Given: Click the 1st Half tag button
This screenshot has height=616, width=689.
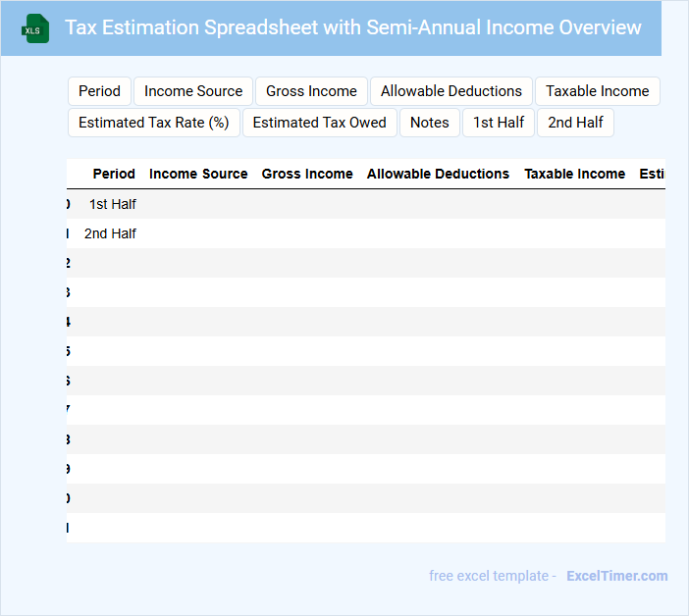Looking at the screenshot, I should 499,123.
